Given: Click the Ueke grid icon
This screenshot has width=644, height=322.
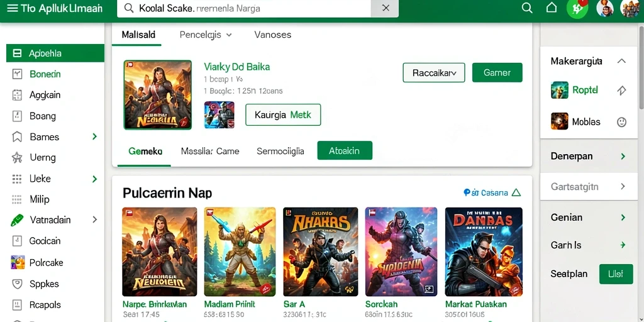Looking at the screenshot, I should coord(17,179).
